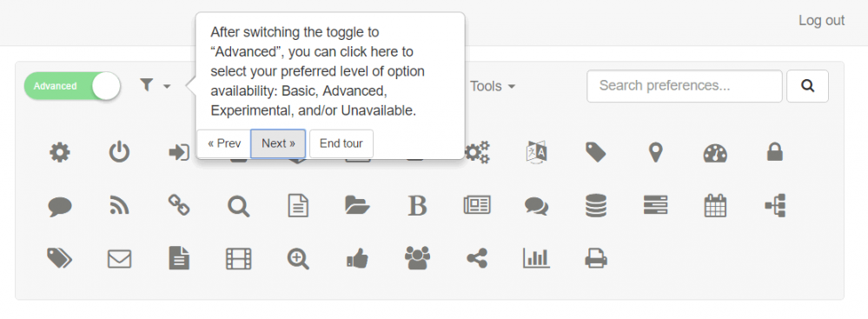868x319 pixels.
Task: Go back with the Prev button
Action: coord(224,143)
